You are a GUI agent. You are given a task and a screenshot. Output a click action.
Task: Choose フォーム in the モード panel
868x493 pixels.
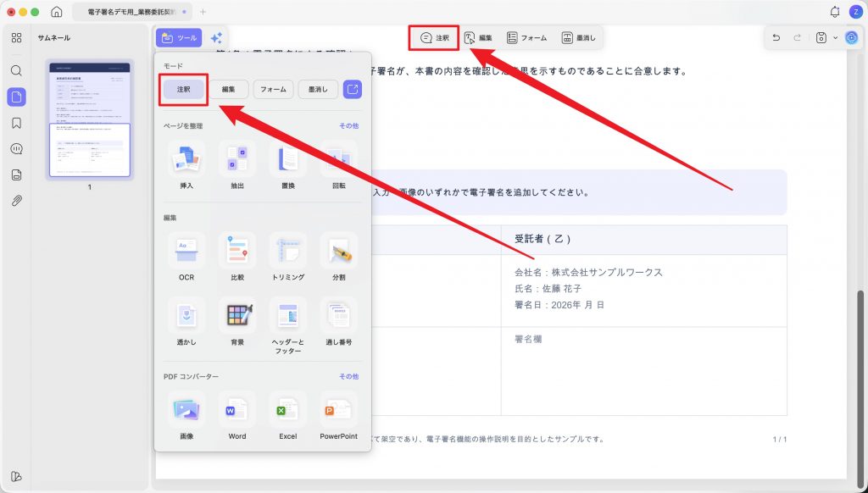click(273, 89)
